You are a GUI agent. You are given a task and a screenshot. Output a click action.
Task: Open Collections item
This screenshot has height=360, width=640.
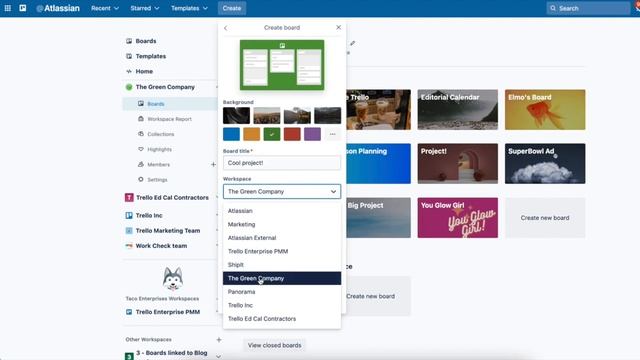(x=160, y=134)
